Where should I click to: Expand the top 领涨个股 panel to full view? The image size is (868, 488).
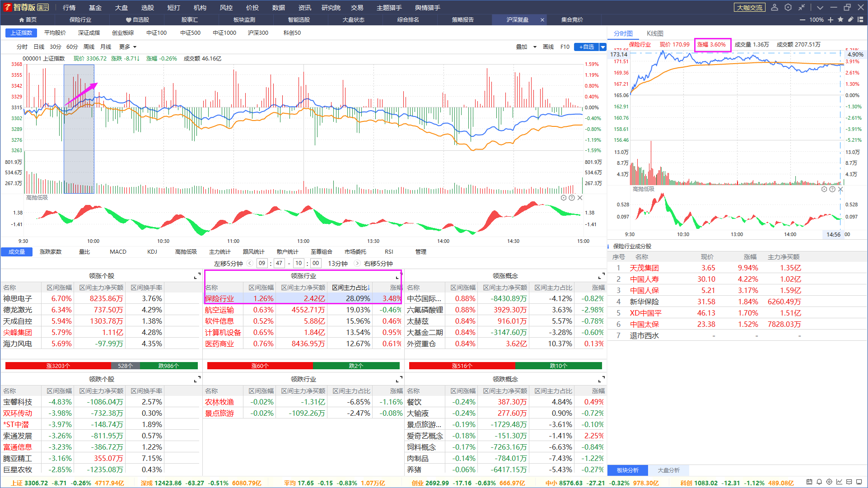pos(197,276)
